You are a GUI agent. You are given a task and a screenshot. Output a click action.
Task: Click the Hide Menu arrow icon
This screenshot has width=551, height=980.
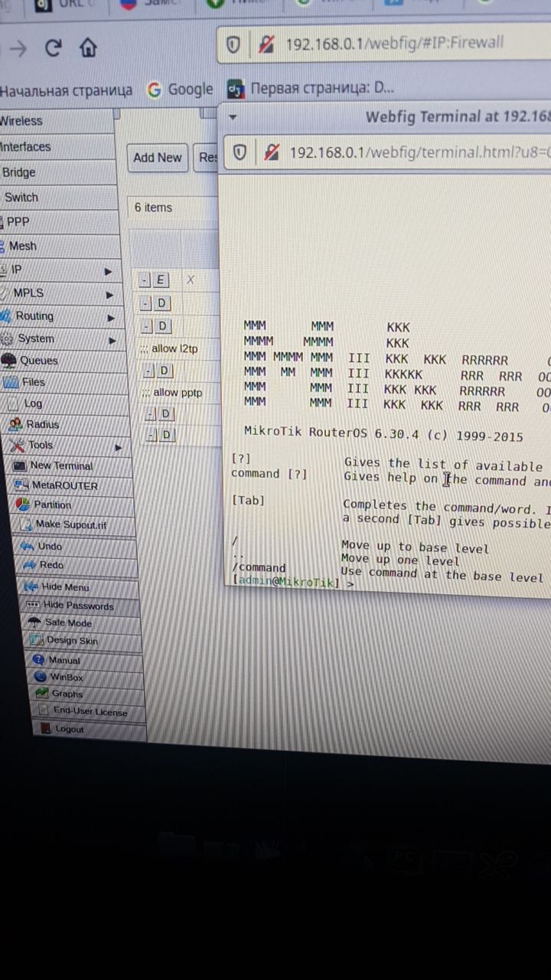pos(33,586)
